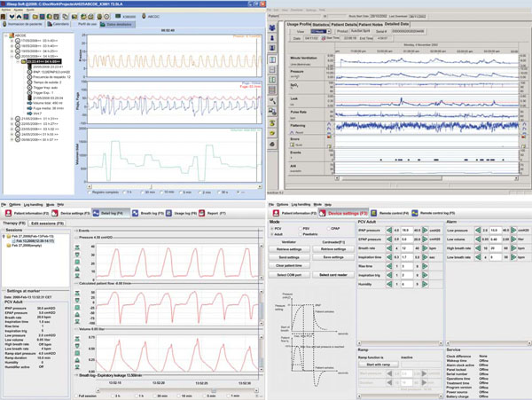
Task: Click the right green arrow for alarm Low pressure
Action: coord(513,231)
